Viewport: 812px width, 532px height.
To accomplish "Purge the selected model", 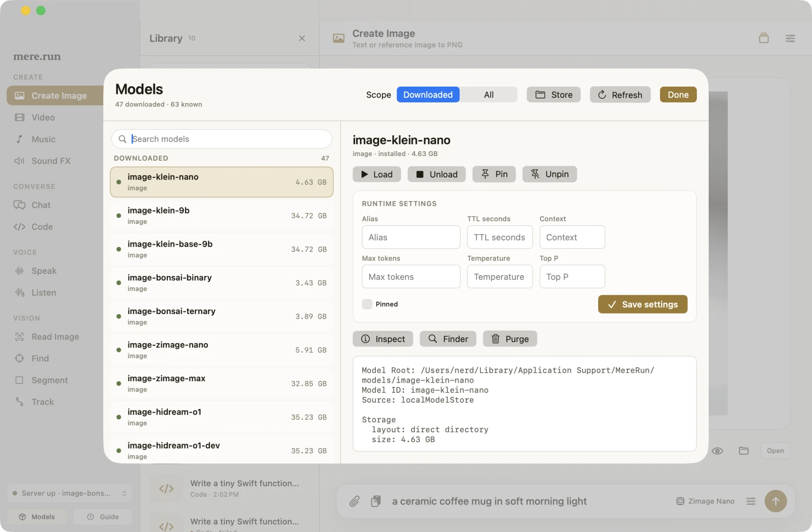I will [x=510, y=339].
